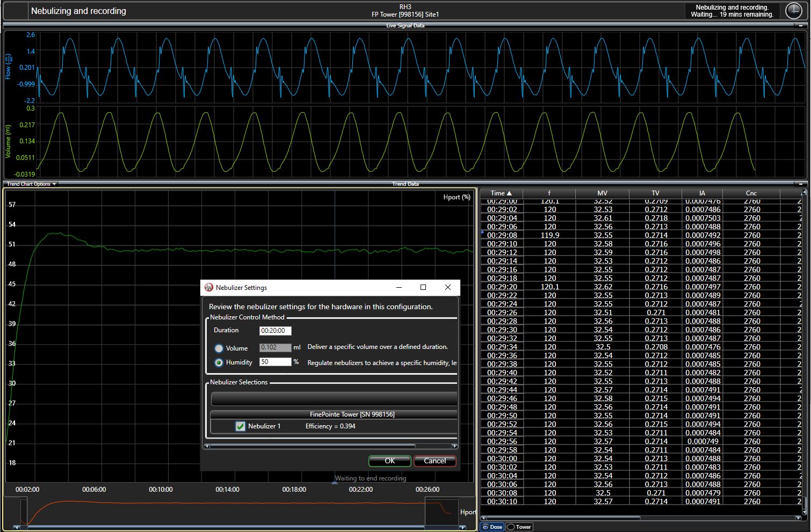Viewport: 811px width, 532px height.
Task: Click trend overview scrollbar right arrow
Action: [x=462, y=528]
